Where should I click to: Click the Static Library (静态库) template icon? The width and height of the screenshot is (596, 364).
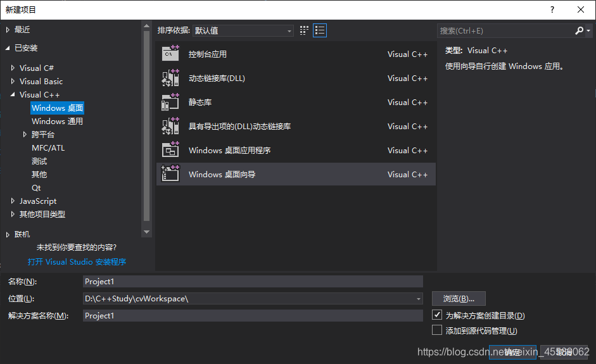tap(170, 102)
